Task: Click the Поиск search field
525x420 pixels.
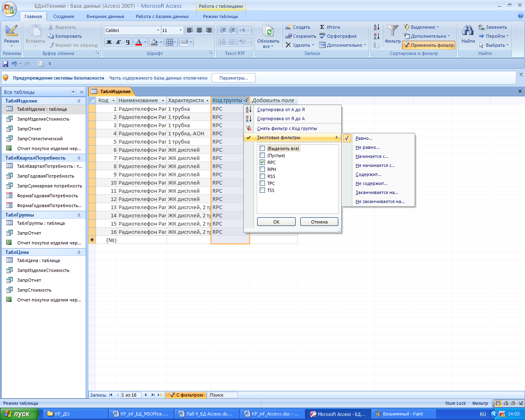Action: (223, 395)
